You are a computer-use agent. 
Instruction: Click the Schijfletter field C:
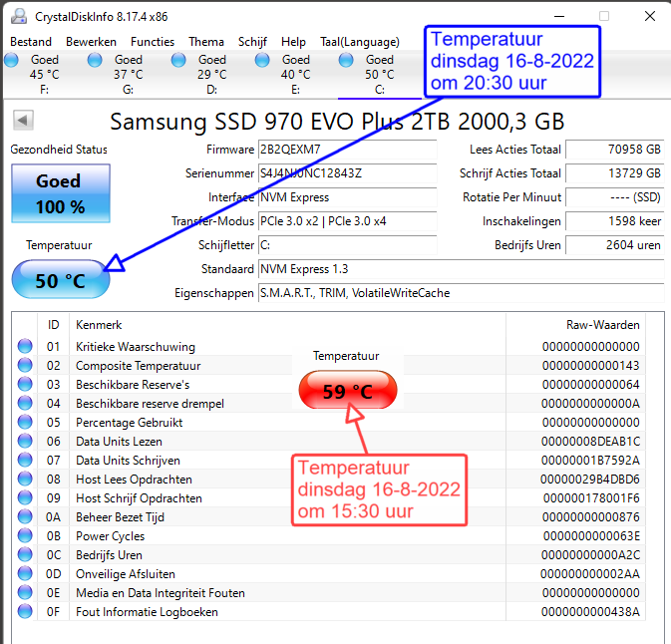point(348,245)
